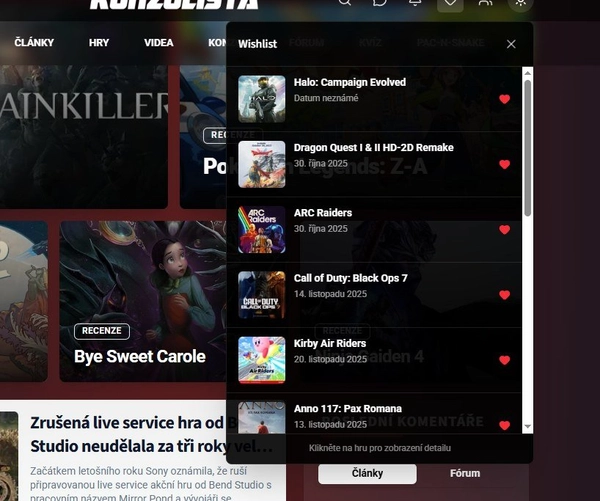The width and height of the screenshot is (600, 501).
Task: Switch to the Fórum tab
Action: (465, 473)
